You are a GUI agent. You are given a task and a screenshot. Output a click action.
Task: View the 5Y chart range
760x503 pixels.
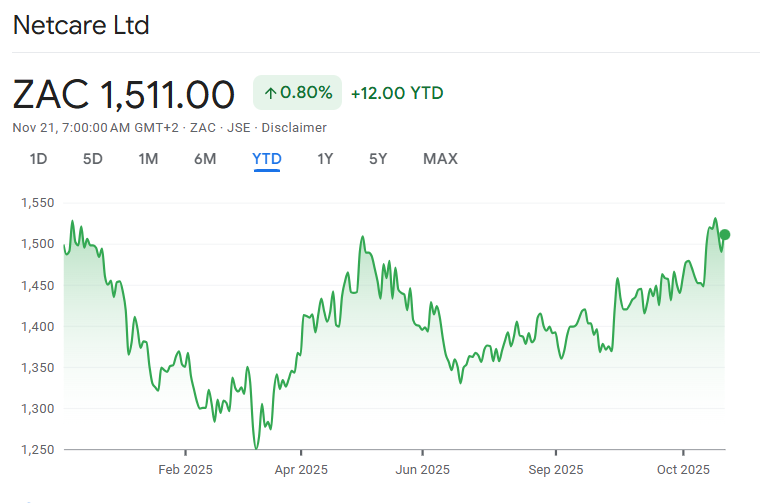pos(378,159)
